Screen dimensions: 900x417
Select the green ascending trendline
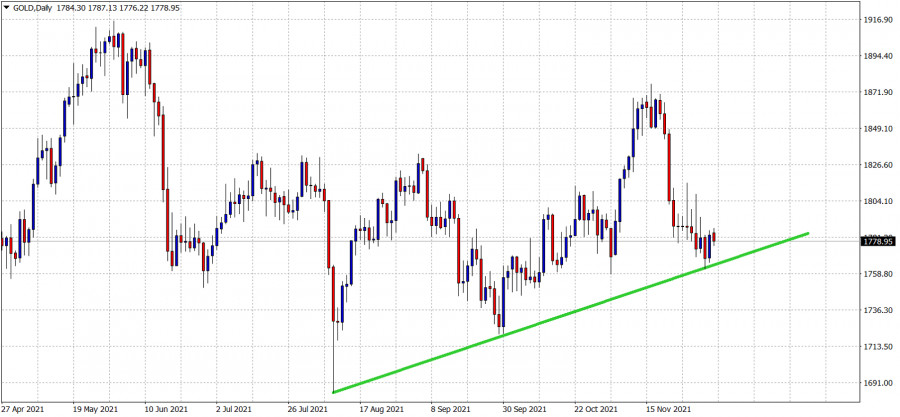point(571,313)
